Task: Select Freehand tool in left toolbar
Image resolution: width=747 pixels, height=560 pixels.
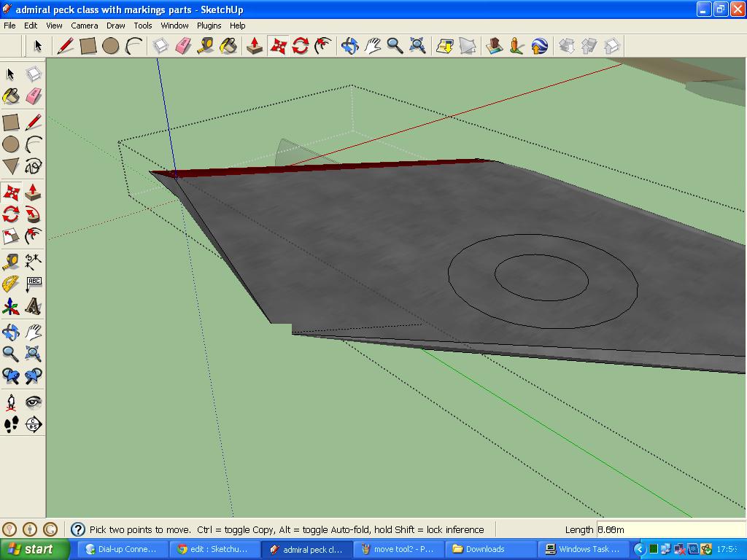Action: pos(34,166)
